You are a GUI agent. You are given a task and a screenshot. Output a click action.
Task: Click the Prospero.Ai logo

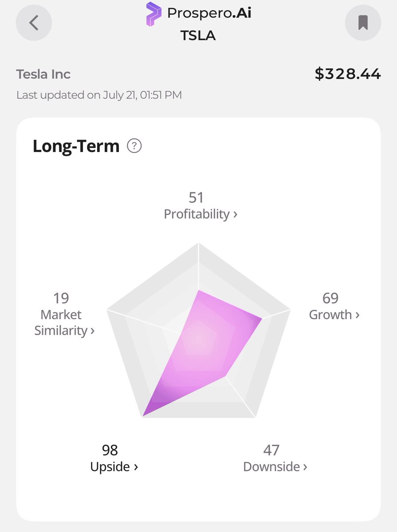click(x=198, y=14)
